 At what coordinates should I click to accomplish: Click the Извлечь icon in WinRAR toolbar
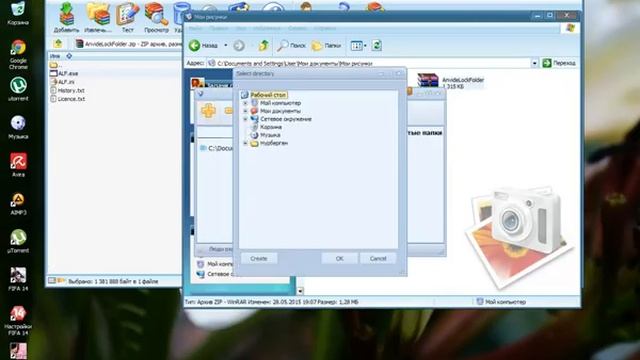tap(98, 16)
